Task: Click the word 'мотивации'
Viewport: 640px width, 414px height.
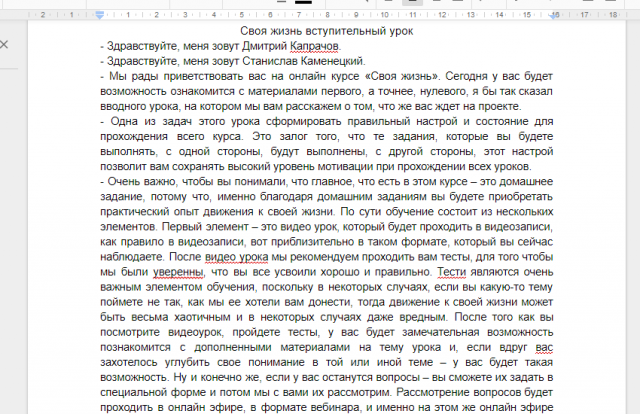Action: pos(346,167)
